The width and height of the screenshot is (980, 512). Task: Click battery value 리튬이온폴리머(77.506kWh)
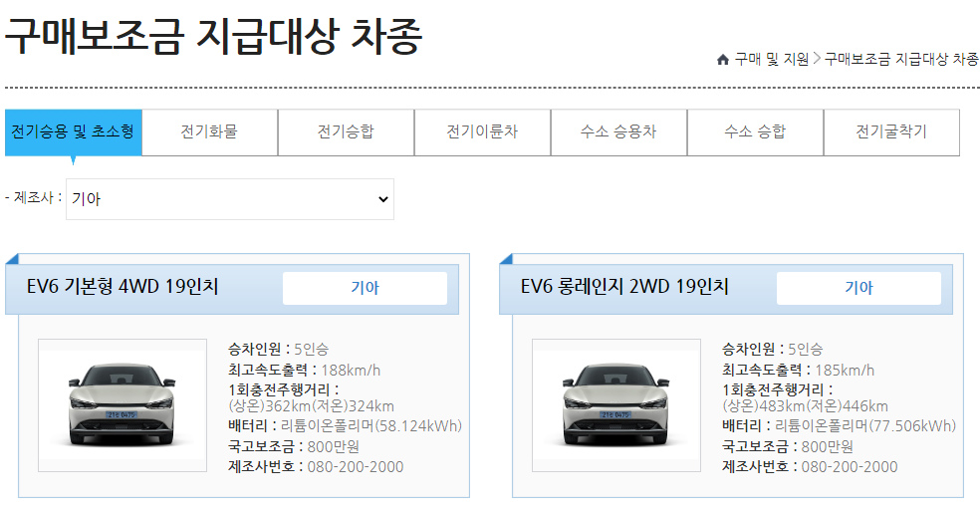[865, 426]
